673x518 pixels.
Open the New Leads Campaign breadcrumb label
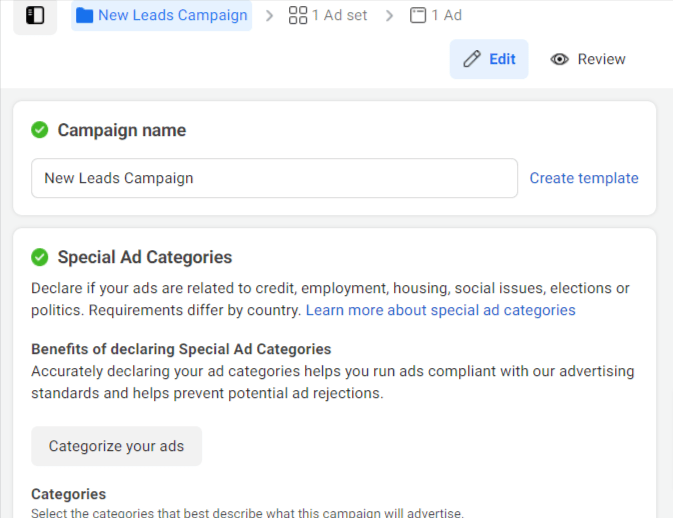point(172,16)
